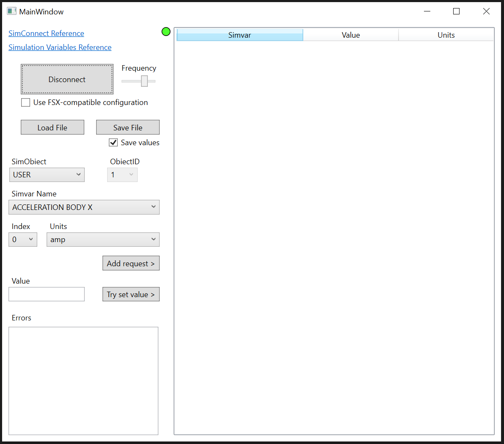The image size is (504, 444).
Task: Click the Value column header
Action: (x=351, y=35)
